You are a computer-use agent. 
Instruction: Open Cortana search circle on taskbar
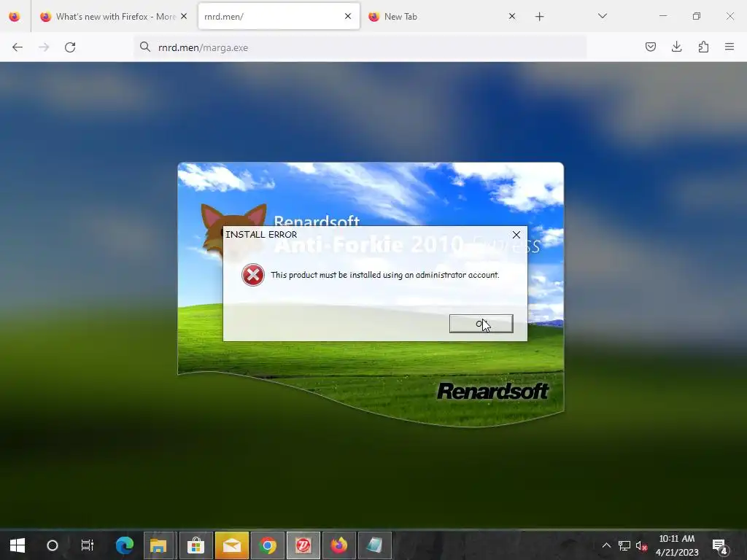pos(53,545)
